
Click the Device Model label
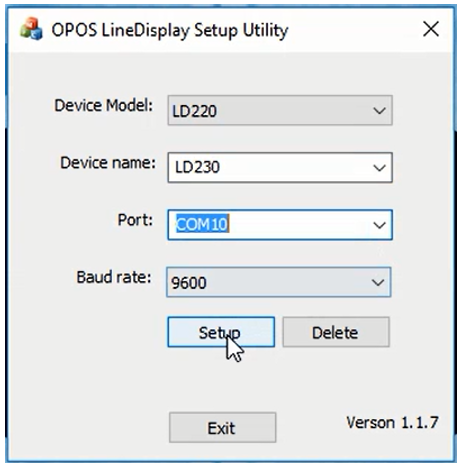tap(103, 106)
